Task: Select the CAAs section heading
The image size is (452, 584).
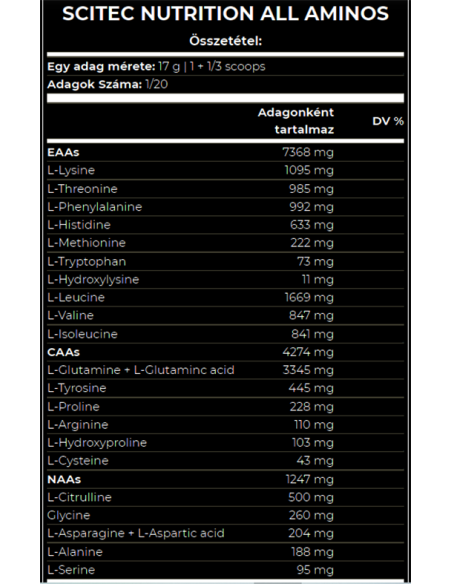Action: (x=63, y=352)
